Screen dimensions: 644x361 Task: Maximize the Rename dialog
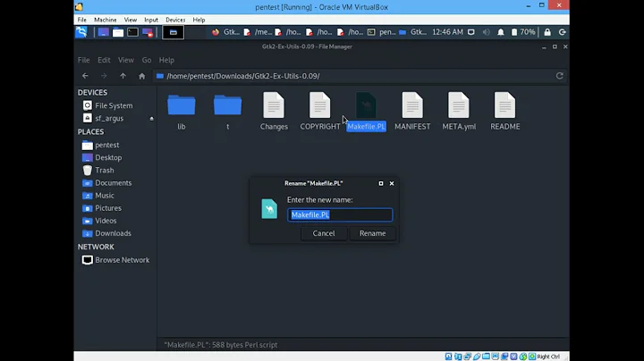pos(381,183)
